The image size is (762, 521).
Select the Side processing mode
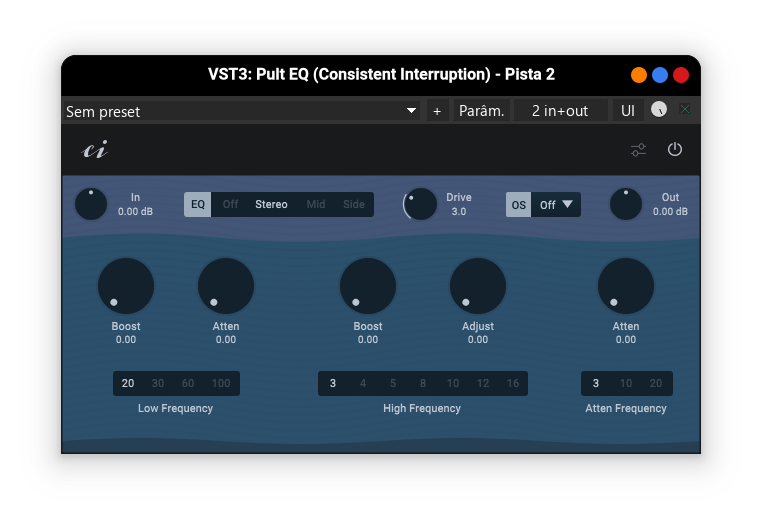click(354, 205)
